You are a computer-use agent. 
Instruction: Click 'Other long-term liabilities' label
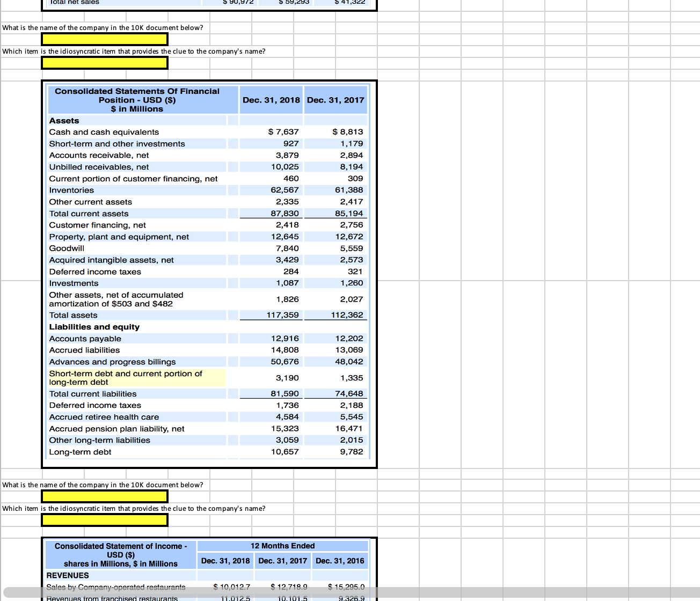[x=100, y=440]
